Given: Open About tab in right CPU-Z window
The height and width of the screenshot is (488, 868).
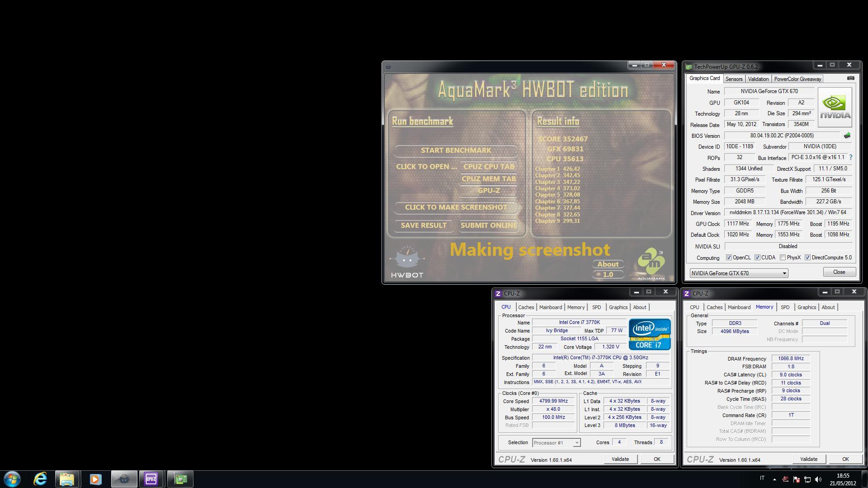Looking at the screenshot, I should [x=828, y=307].
